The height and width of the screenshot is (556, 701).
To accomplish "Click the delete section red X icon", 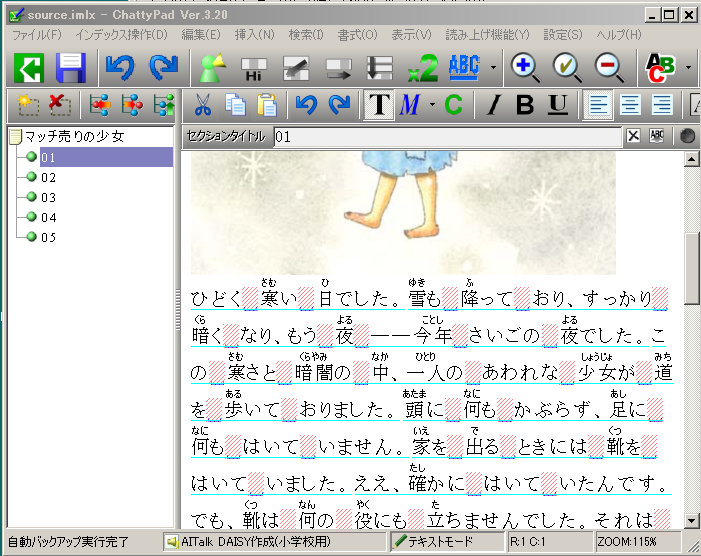I will click(x=60, y=105).
